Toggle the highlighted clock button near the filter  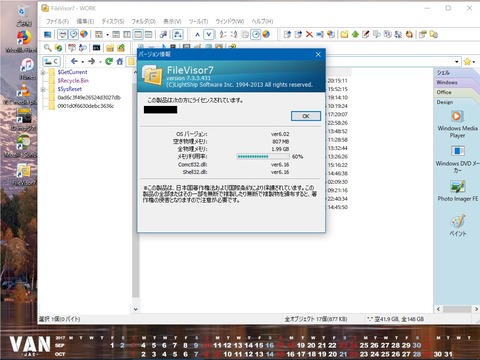click(x=73, y=34)
